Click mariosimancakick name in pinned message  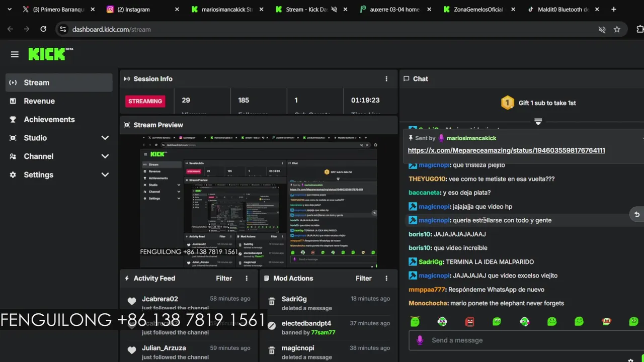pos(471,138)
